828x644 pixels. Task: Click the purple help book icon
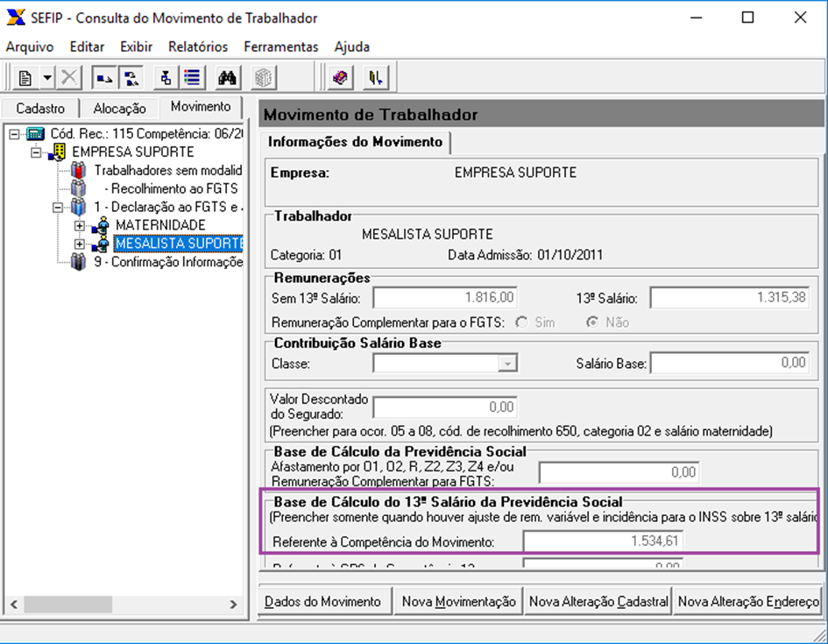[x=341, y=78]
